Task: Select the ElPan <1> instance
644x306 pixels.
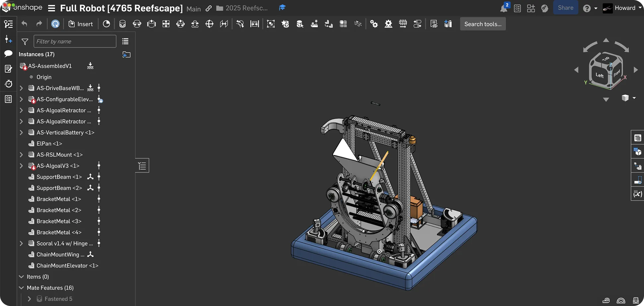Action: 49,144
